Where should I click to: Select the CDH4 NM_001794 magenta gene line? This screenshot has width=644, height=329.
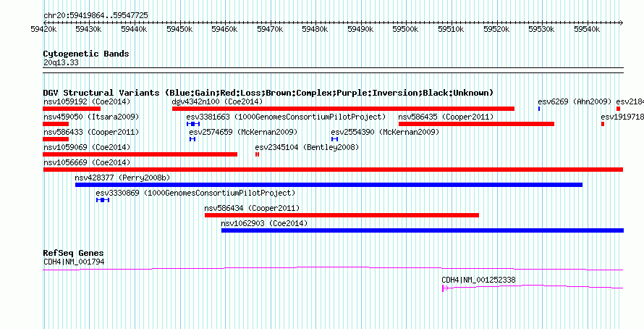(333, 269)
